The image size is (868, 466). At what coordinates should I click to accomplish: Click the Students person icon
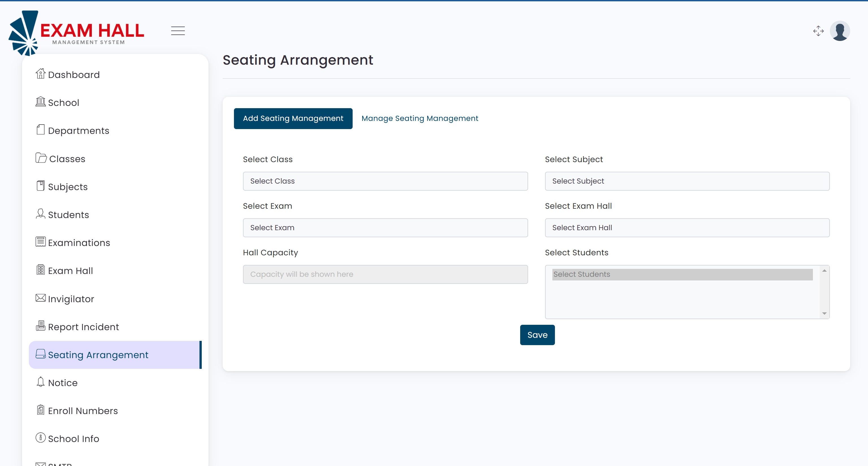coord(40,214)
